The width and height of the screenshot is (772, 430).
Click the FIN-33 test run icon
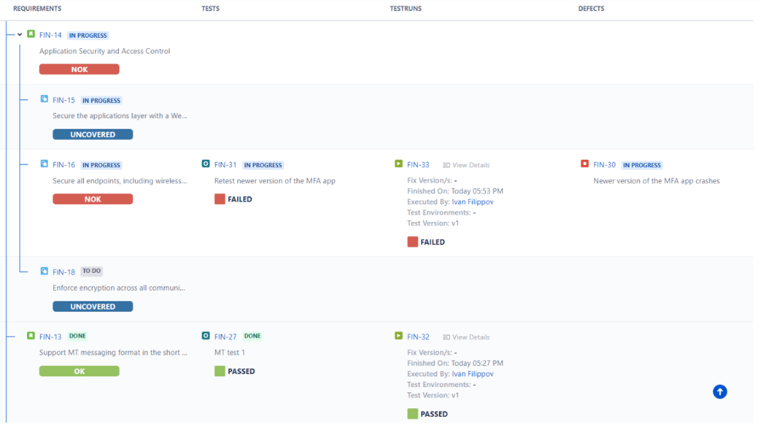[x=399, y=164]
